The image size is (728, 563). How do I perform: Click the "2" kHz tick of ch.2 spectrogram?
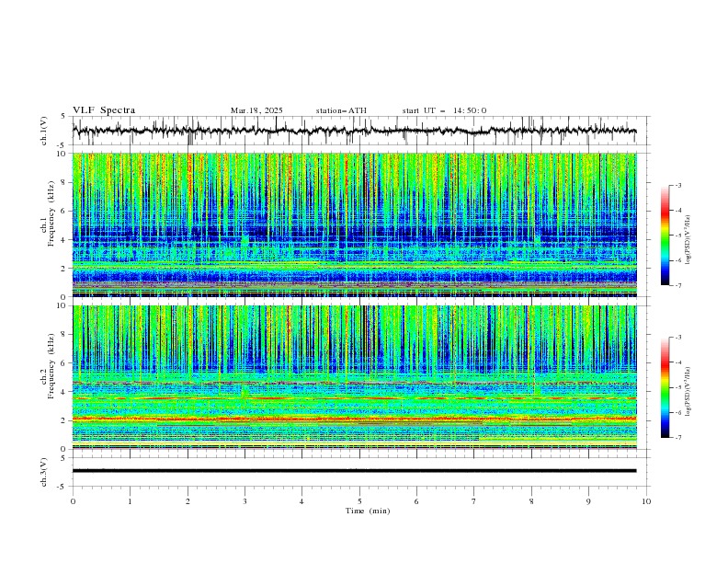tap(65, 420)
